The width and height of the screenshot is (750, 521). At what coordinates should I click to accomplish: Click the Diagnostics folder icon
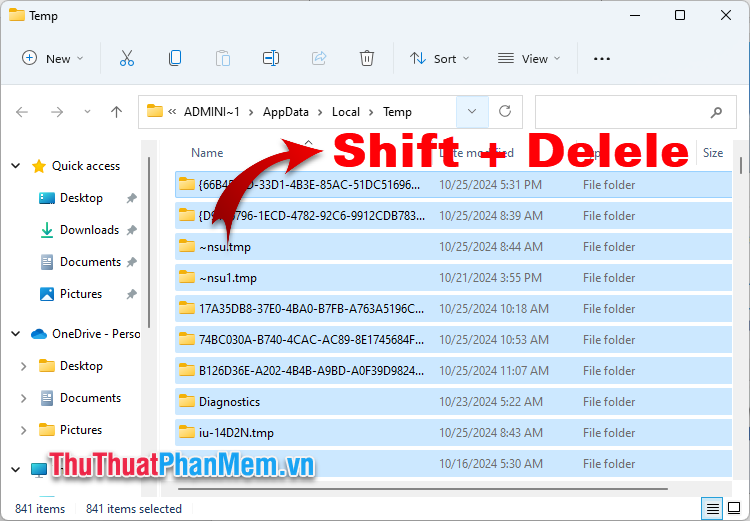pyautogui.click(x=187, y=401)
